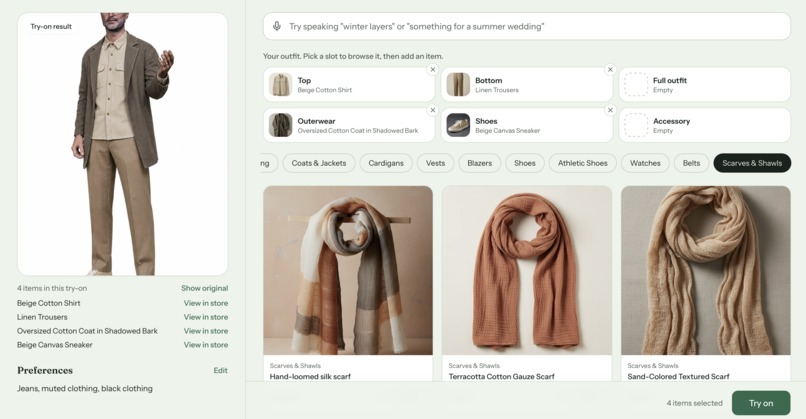806x419 pixels.
Task: View Linen Trousers in store
Action: pyautogui.click(x=206, y=317)
